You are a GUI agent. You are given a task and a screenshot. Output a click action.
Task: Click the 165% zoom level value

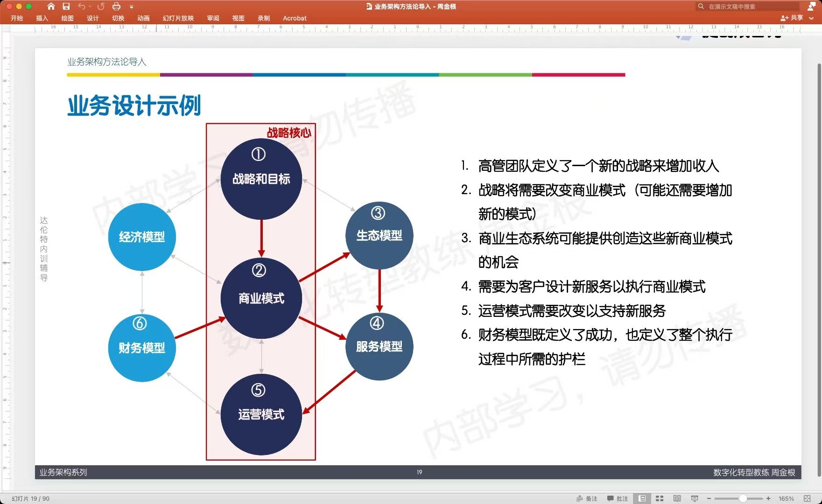click(x=786, y=498)
